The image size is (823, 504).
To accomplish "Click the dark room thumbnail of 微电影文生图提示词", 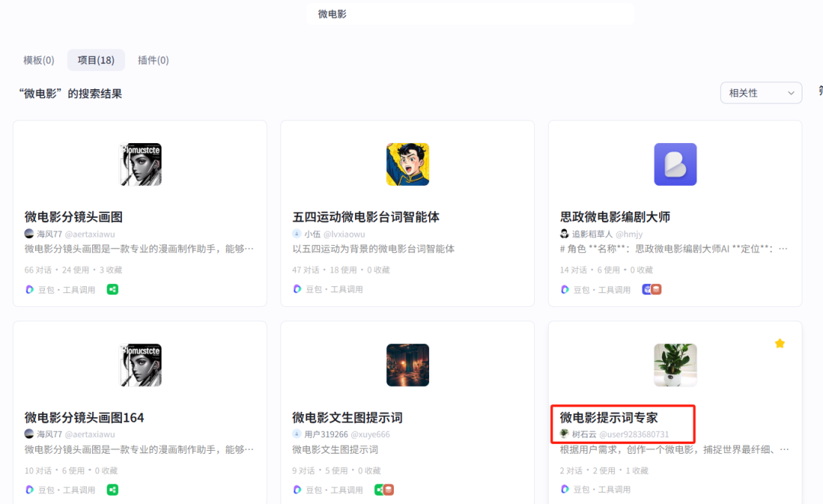I will [408, 365].
